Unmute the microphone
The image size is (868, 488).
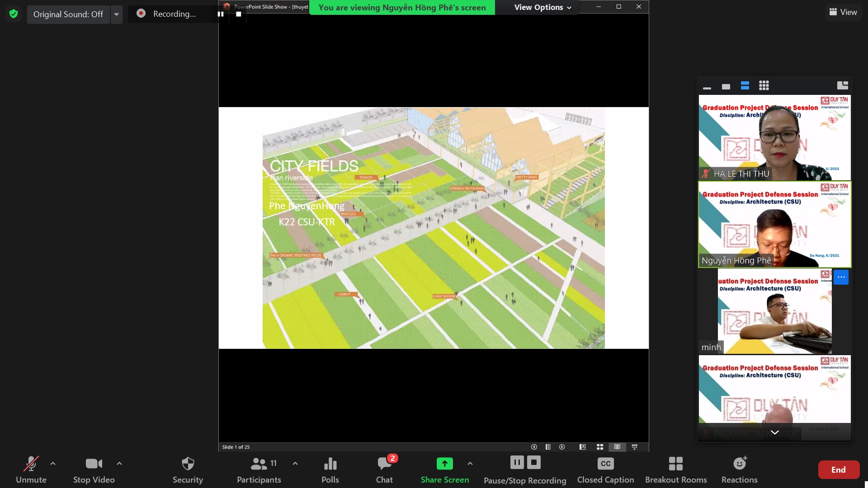tap(31, 470)
